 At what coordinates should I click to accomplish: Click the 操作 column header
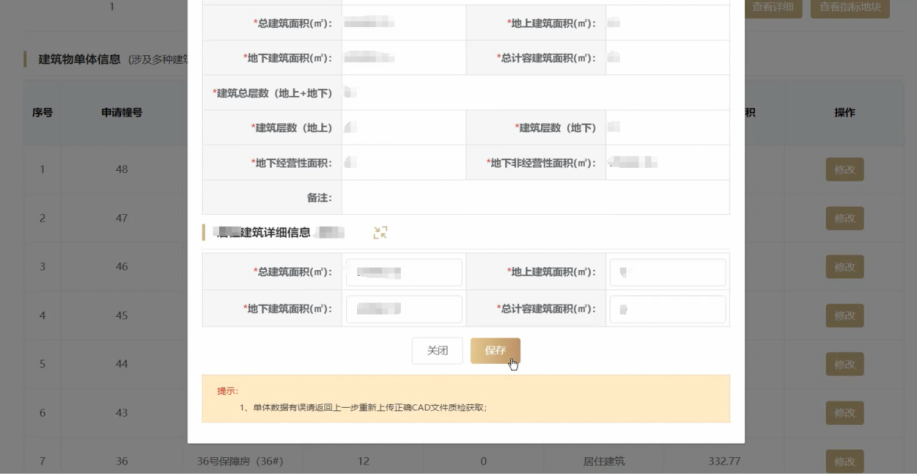tap(844, 113)
